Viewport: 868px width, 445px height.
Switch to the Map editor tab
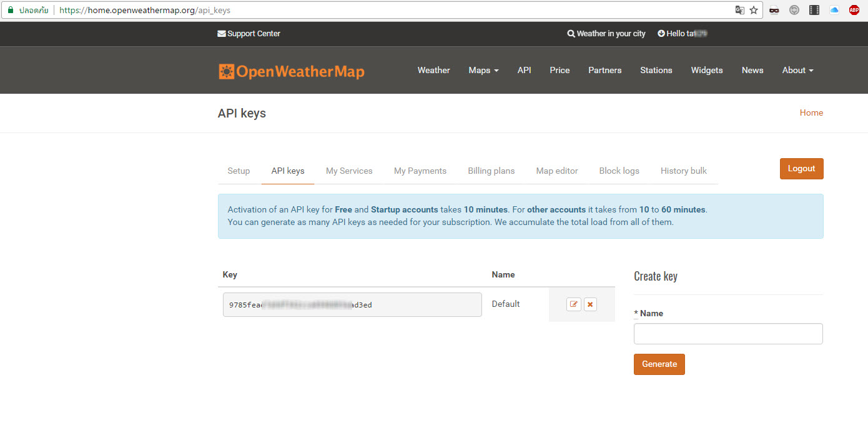pos(557,171)
